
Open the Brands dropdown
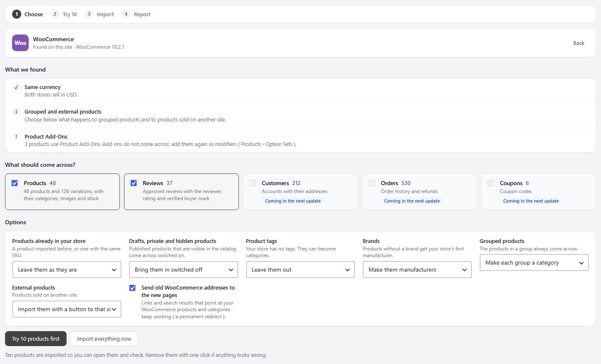(x=417, y=270)
